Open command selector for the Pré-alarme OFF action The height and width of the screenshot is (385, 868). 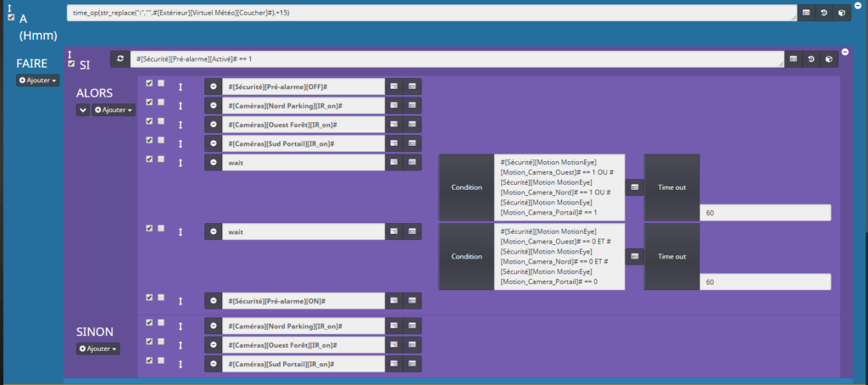(x=412, y=86)
